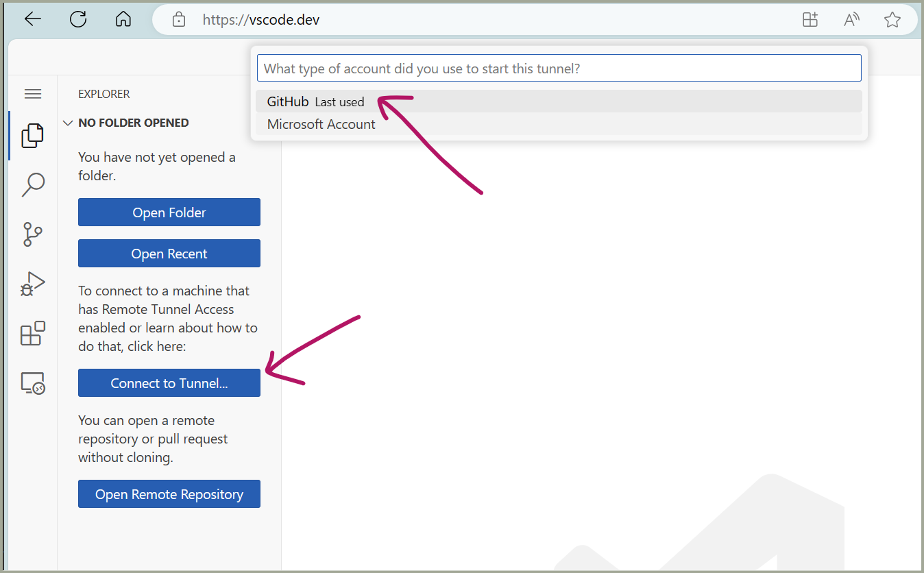This screenshot has width=924, height=573.
Task: Open the Explorer view in activity bar
Action: tap(33, 135)
